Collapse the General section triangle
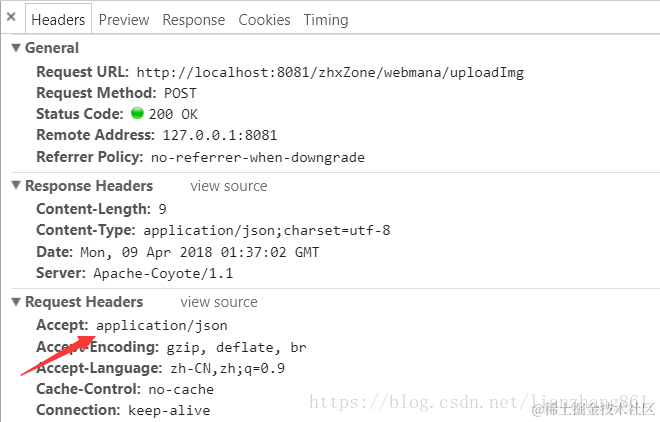 [x=16, y=48]
